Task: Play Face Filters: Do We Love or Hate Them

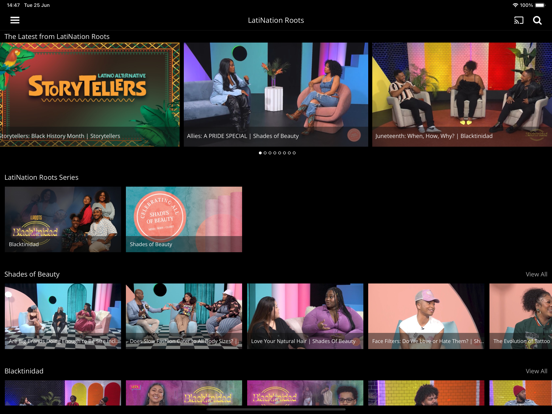Action: pos(426,316)
